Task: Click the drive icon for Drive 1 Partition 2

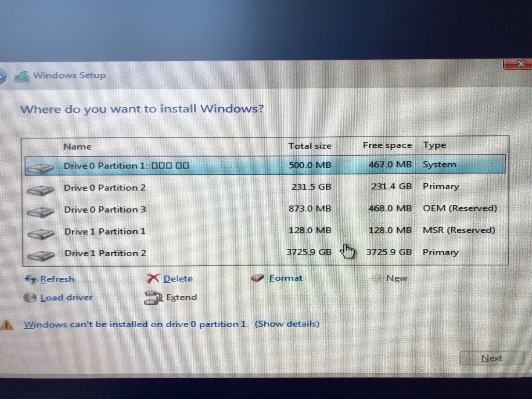Action: point(40,256)
